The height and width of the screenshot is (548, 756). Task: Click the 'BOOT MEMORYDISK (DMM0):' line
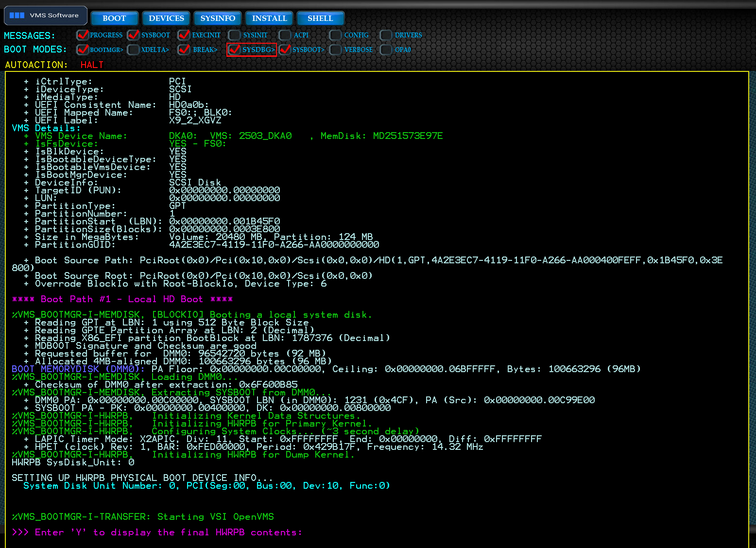[326, 369]
